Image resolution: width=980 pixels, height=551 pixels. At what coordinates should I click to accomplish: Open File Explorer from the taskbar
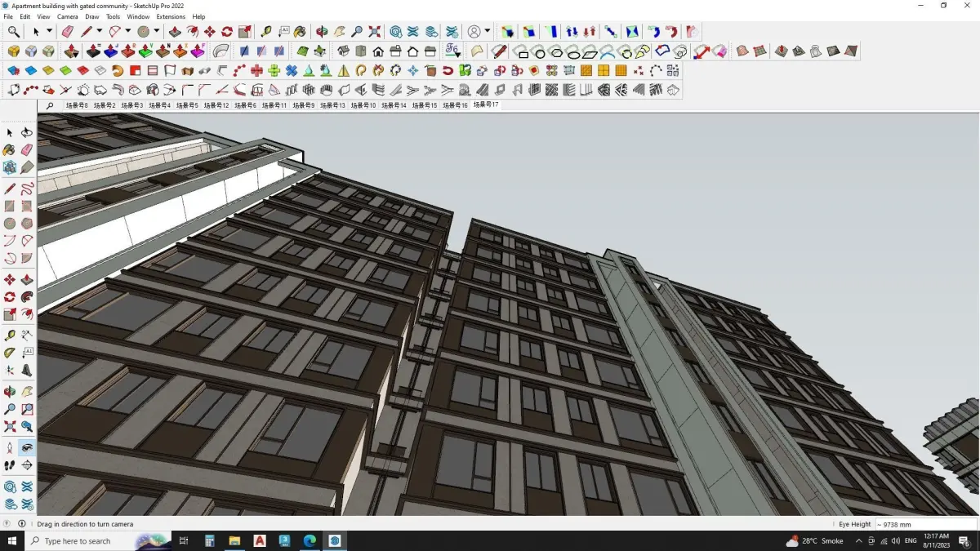(234, 540)
